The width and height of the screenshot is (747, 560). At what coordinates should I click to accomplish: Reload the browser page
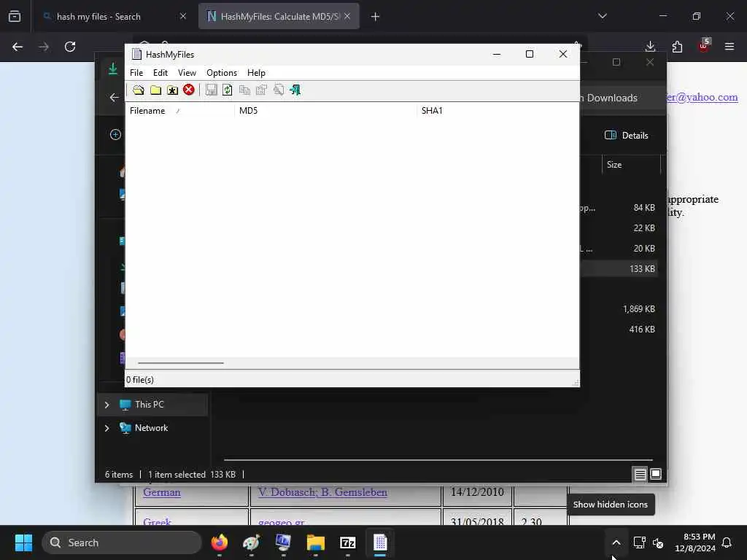70,47
